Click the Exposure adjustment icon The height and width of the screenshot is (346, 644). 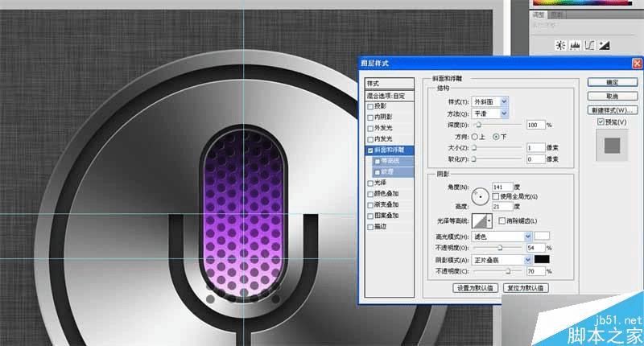604,45
